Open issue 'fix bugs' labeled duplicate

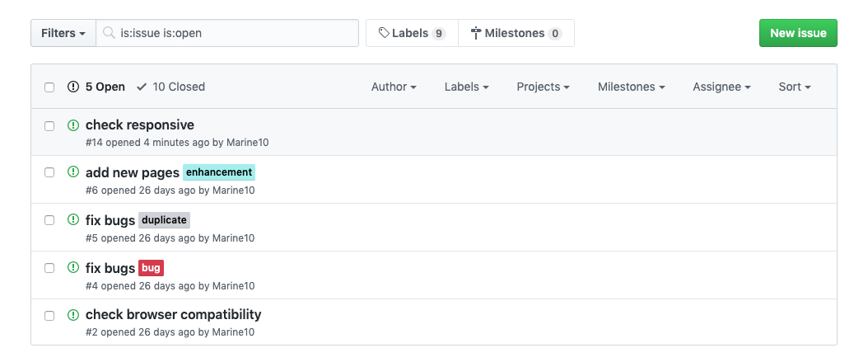coord(110,220)
